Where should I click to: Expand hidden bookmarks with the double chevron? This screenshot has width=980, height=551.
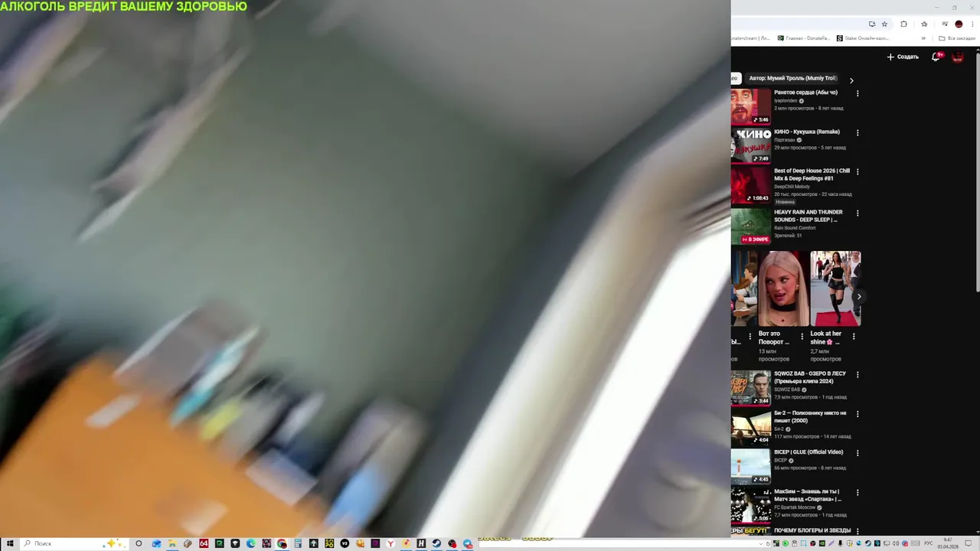(x=923, y=38)
